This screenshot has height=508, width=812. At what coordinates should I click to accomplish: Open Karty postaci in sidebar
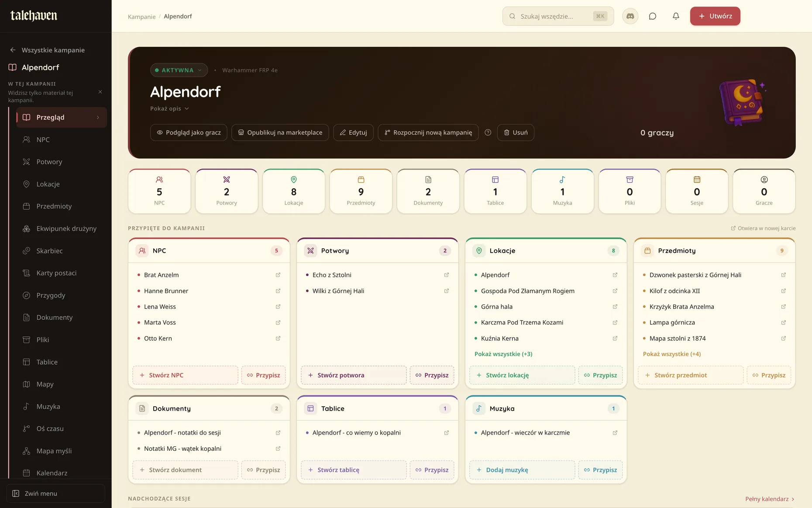(x=62, y=273)
